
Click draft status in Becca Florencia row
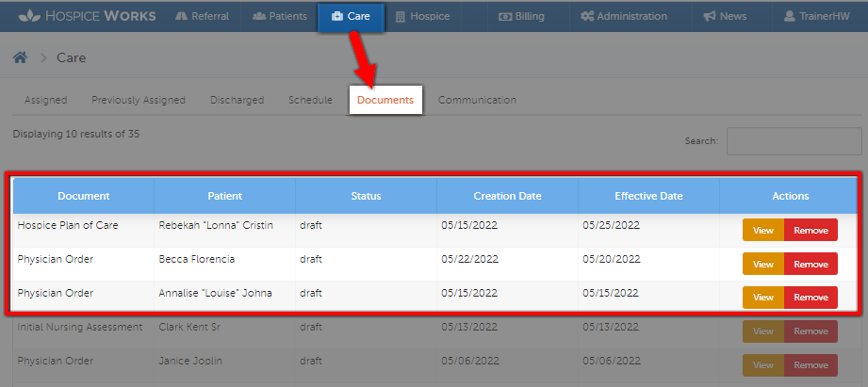click(x=311, y=259)
